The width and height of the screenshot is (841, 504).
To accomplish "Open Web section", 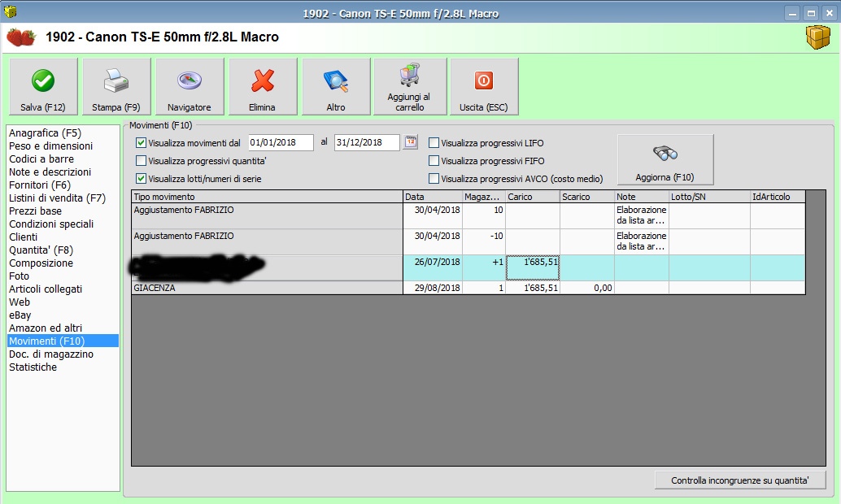I will pos(63,302).
